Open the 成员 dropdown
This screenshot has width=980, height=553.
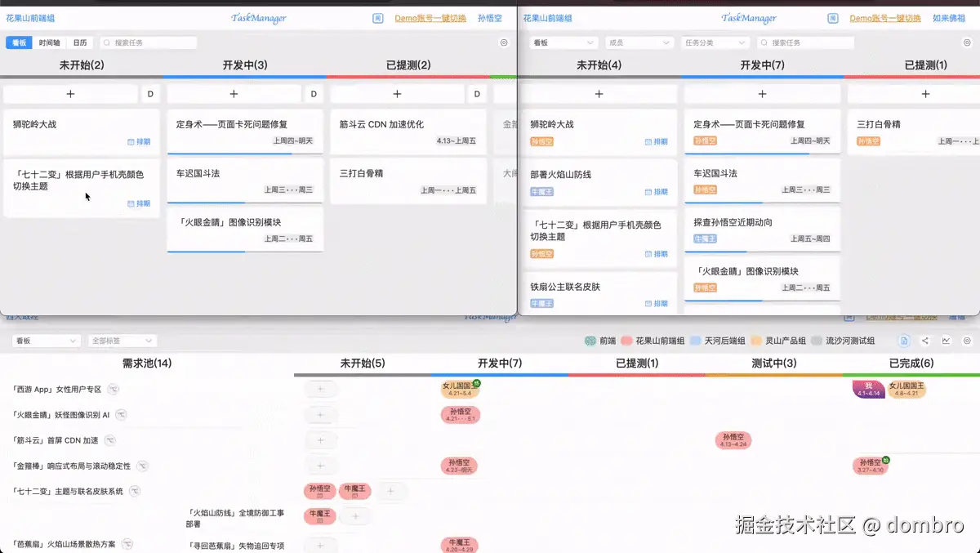(639, 42)
